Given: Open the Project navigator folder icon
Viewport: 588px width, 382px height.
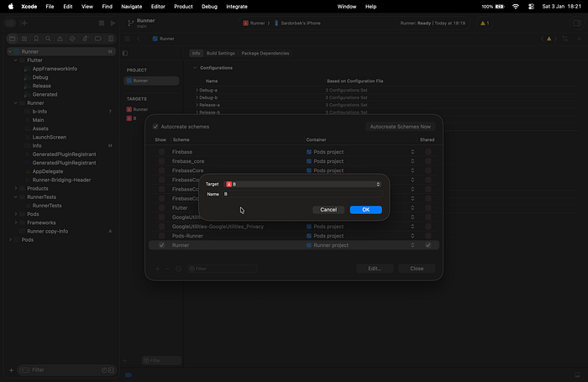Looking at the screenshot, I should [x=13, y=39].
